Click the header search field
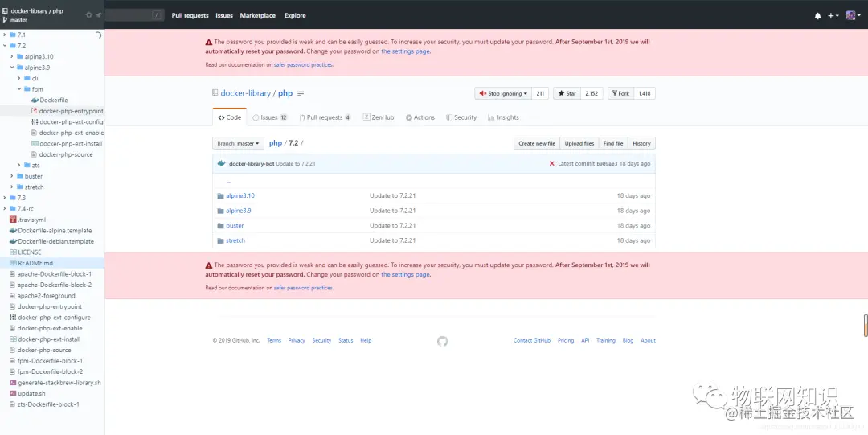Viewport: 868px width, 435px height. tap(135, 15)
